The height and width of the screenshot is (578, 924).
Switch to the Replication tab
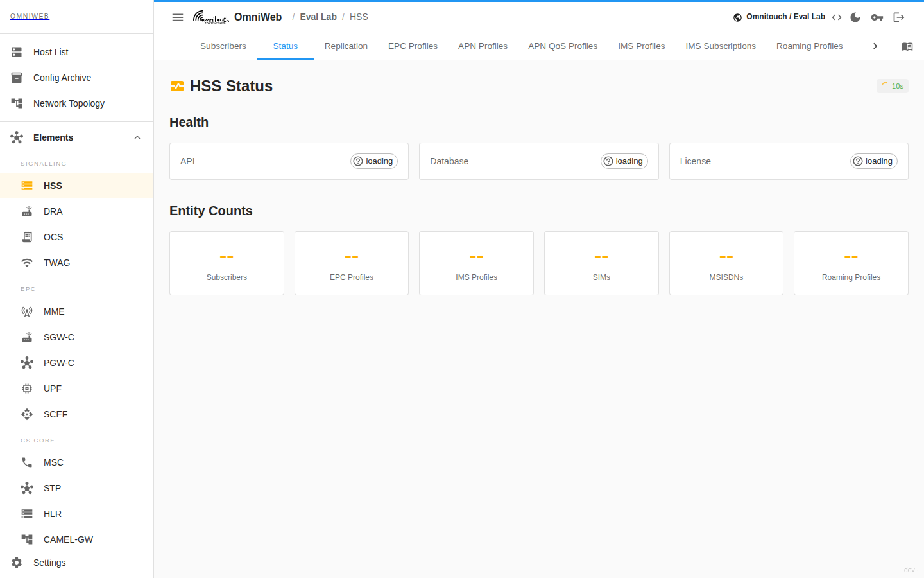(x=346, y=46)
